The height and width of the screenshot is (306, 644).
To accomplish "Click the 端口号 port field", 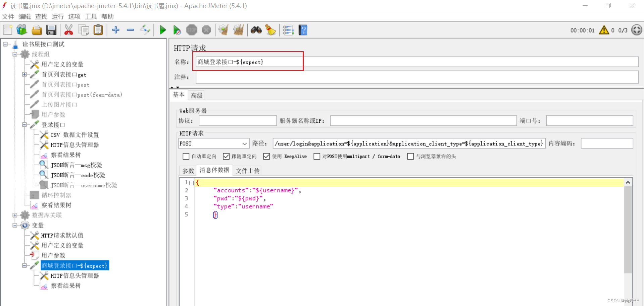I will coord(590,121).
